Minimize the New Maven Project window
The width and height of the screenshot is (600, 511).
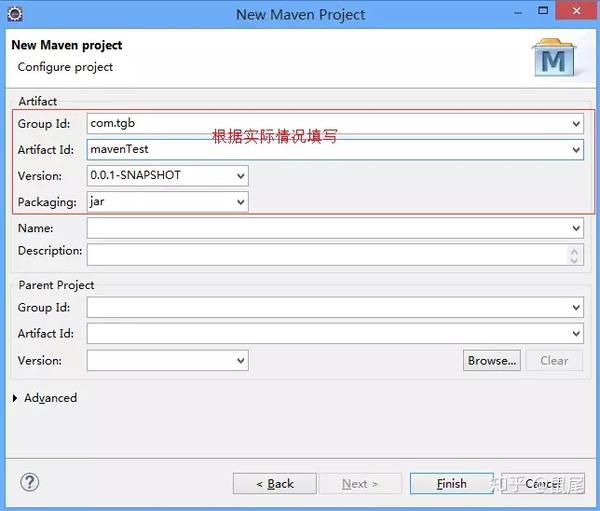[518, 13]
